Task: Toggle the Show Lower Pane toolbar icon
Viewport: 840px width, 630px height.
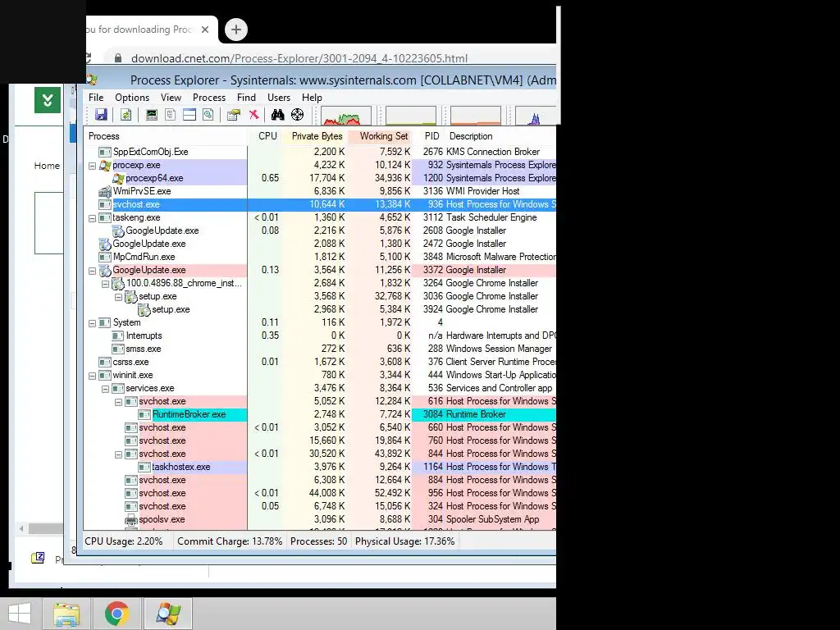Action: pos(189,115)
